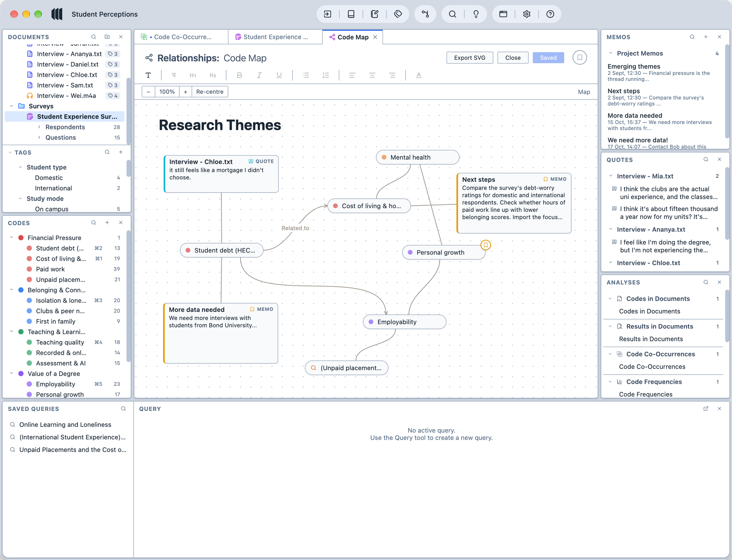Apply bulleted list formatting
Viewport: 732px width, 560px height.
[306, 75]
